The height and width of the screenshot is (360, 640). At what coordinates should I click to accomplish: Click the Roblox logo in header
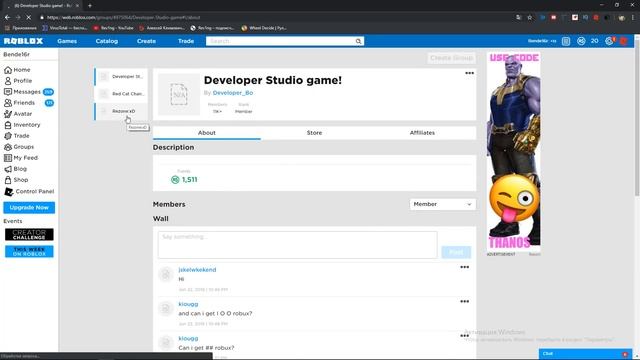click(23, 41)
